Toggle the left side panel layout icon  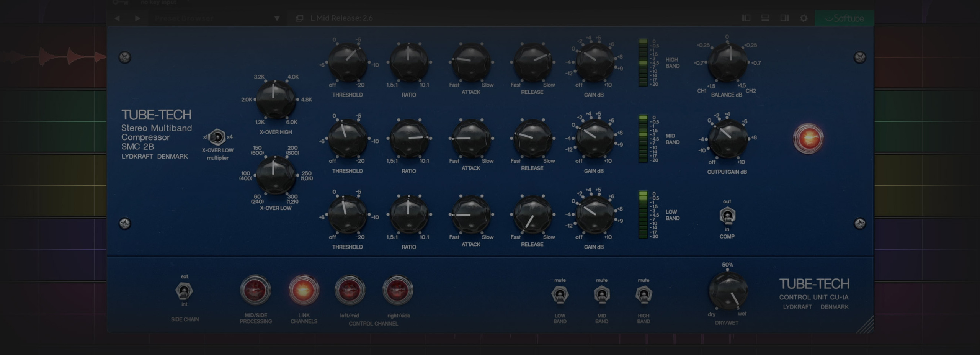[746, 18]
